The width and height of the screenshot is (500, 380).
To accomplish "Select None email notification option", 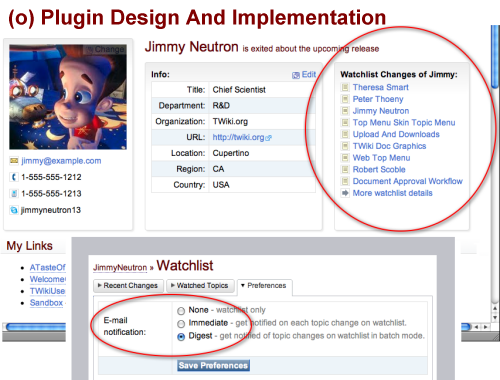I will tap(181, 311).
